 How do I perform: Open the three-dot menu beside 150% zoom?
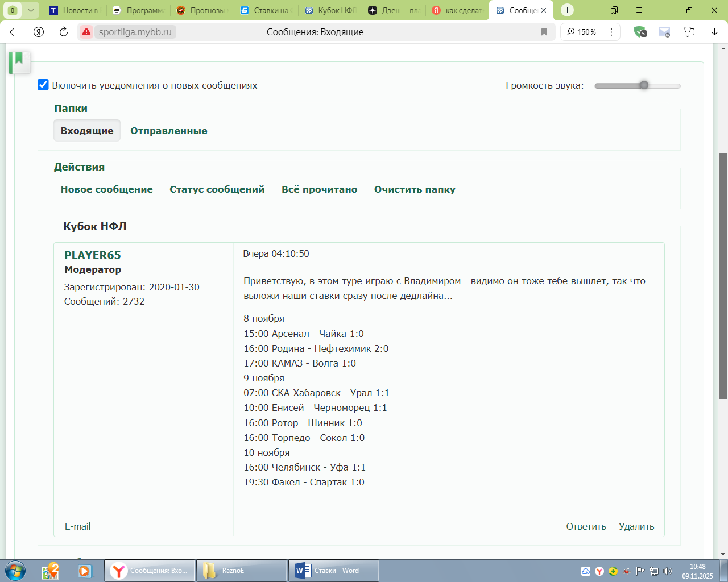[x=611, y=32]
